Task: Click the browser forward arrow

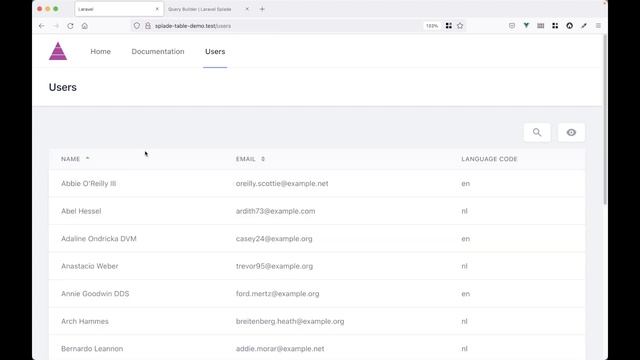Action: [56, 26]
